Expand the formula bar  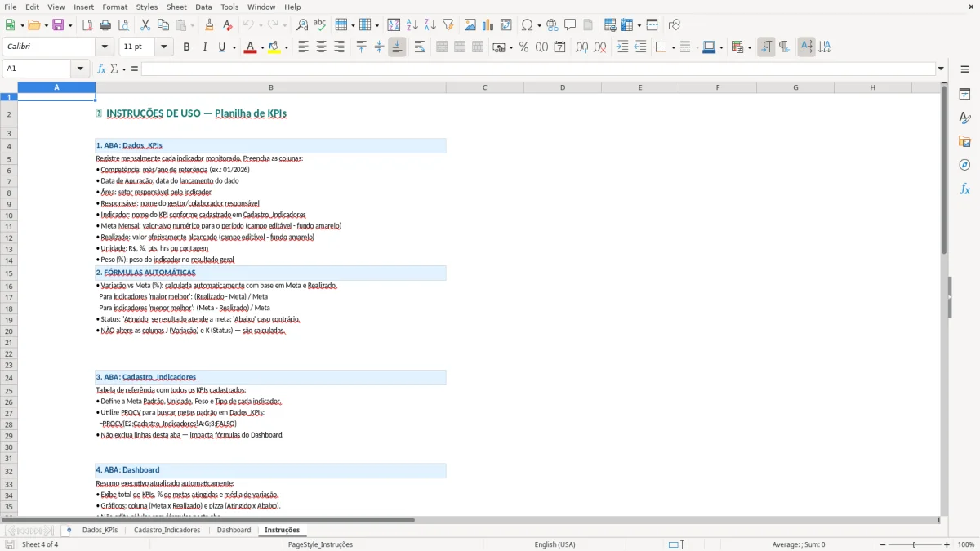click(x=941, y=69)
